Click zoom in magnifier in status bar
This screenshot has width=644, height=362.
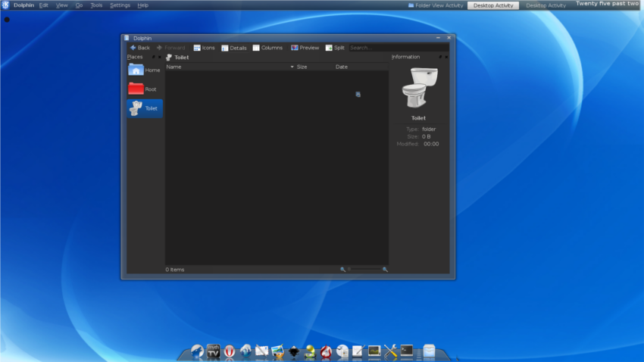(385, 270)
